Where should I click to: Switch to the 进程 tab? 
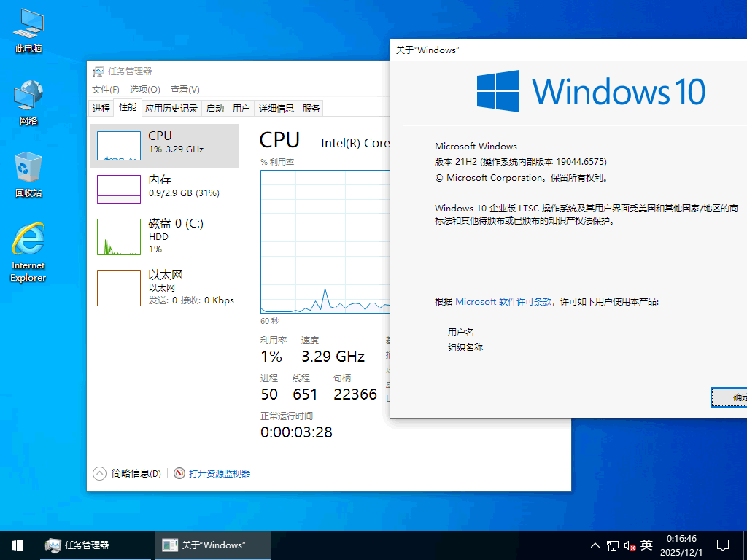pos(101,108)
